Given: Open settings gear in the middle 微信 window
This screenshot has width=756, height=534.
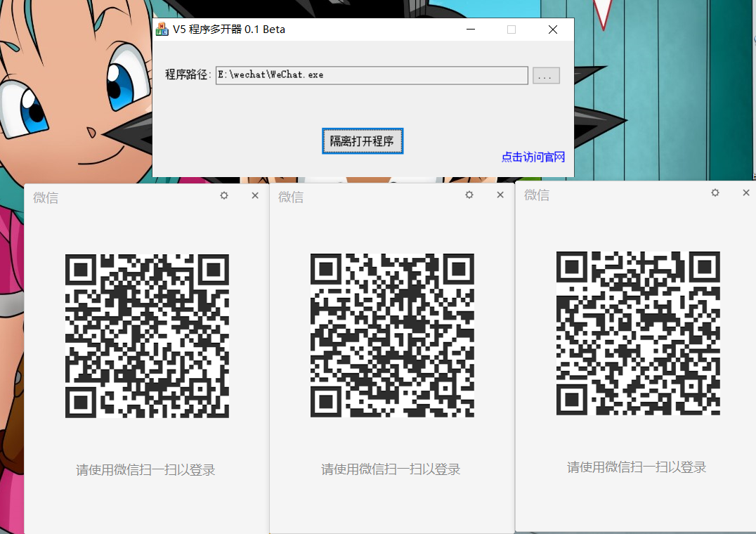Looking at the screenshot, I should pyautogui.click(x=469, y=195).
